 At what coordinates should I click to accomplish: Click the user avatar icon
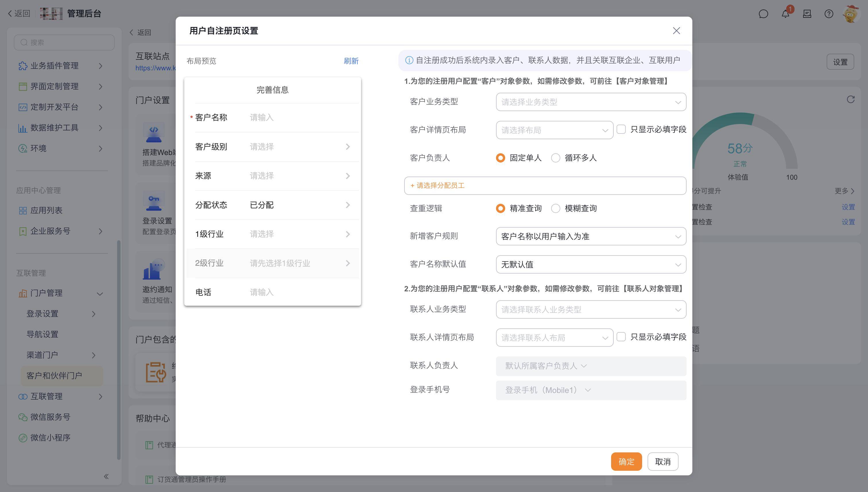pyautogui.click(x=850, y=14)
